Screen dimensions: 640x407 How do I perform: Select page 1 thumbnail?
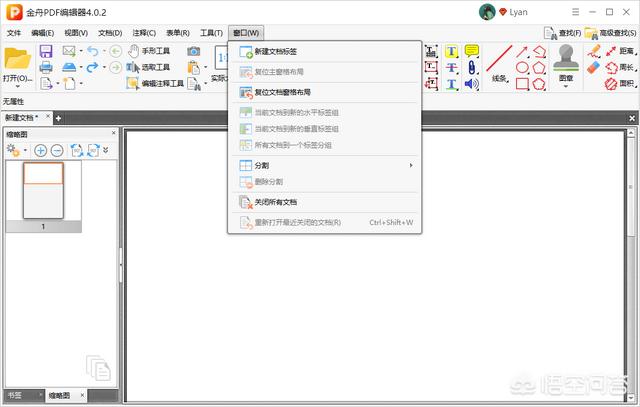point(43,191)
